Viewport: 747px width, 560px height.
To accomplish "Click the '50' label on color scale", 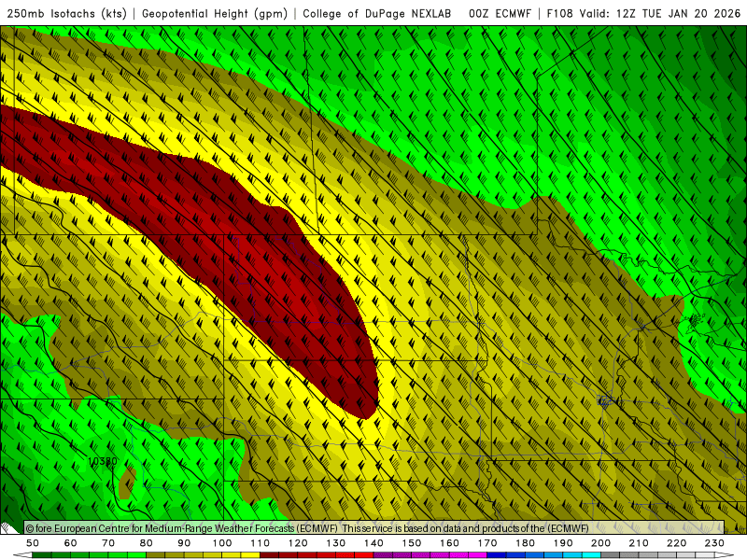I will (33, 543).
